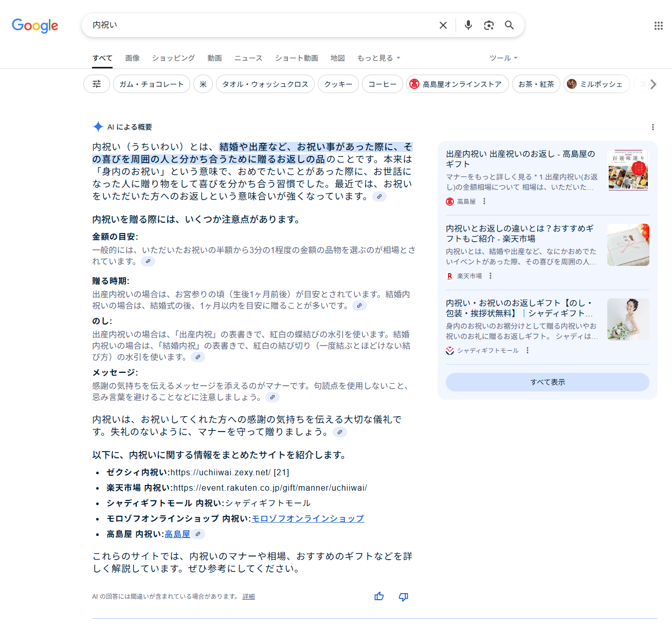This screenshot has width=672, height=627.
Task: Open the Google apps grid
Action: [x=658, y=26]
